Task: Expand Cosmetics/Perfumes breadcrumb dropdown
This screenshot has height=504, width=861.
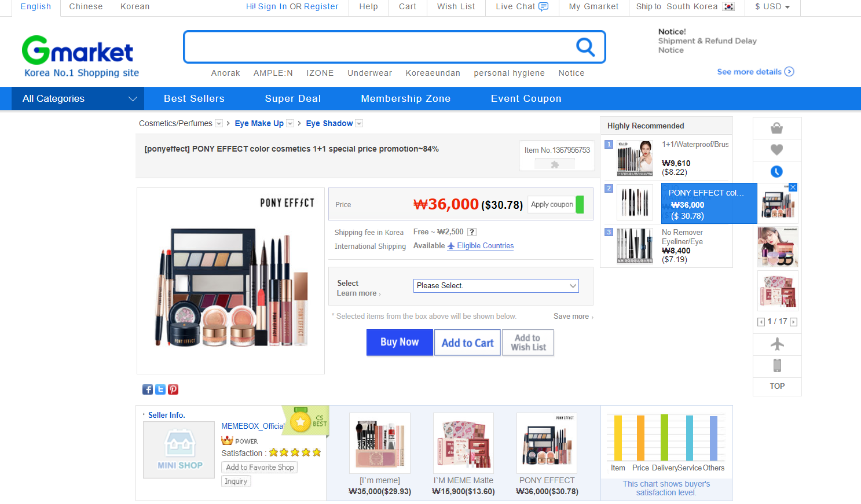Action: click(x=219, y=123)
